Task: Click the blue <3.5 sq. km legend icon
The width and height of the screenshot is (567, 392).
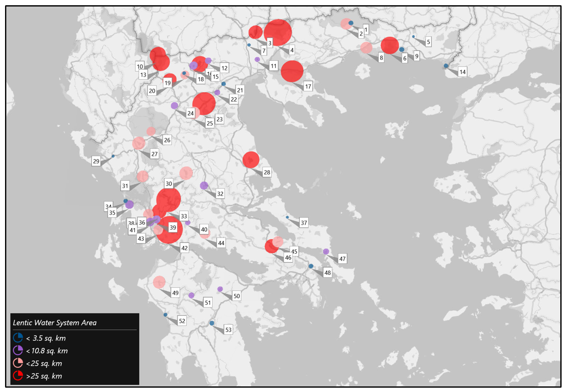Action: pyautogui.click(x=18, y=338)
